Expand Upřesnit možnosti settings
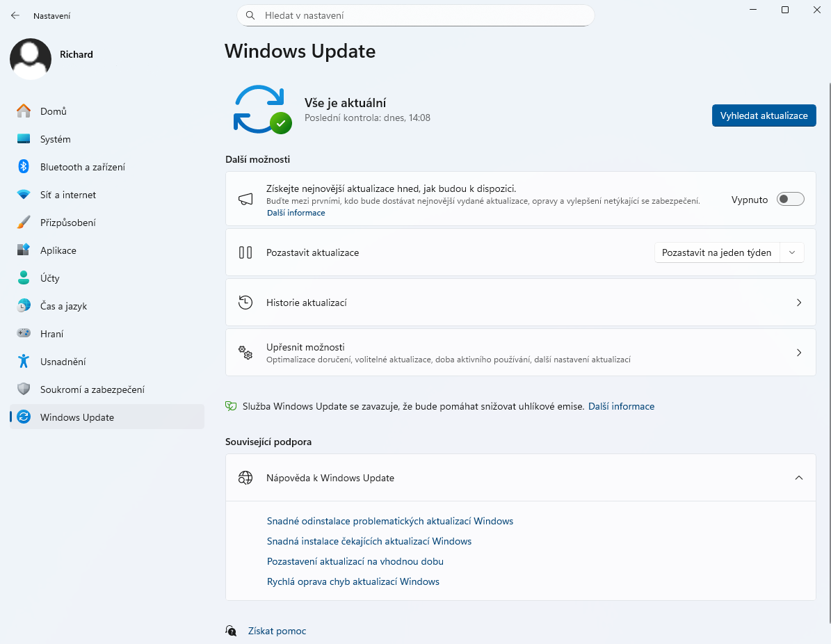831x644 pixels. tap(798, 353)
